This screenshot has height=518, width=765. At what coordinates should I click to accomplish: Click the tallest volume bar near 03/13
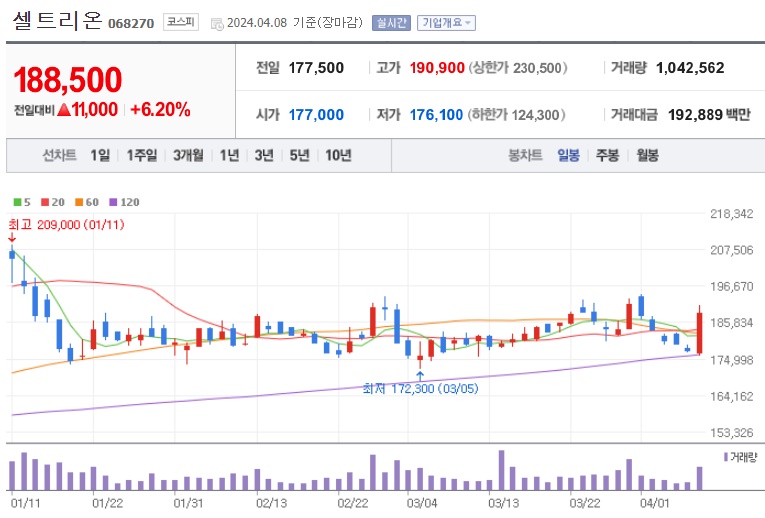click(x=501, y=470)
